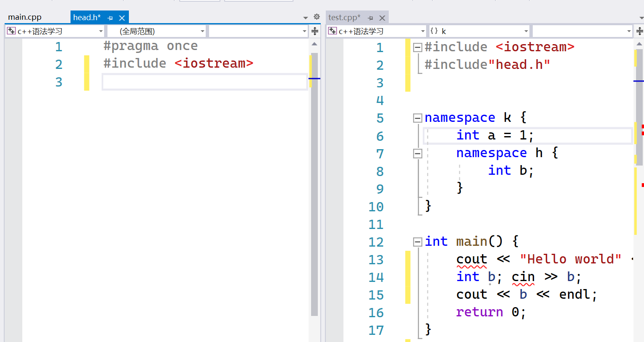The width and height of the screenshot is (644, 342).
Task: Open left project dropdown c++语法学习
Action: 55,31
